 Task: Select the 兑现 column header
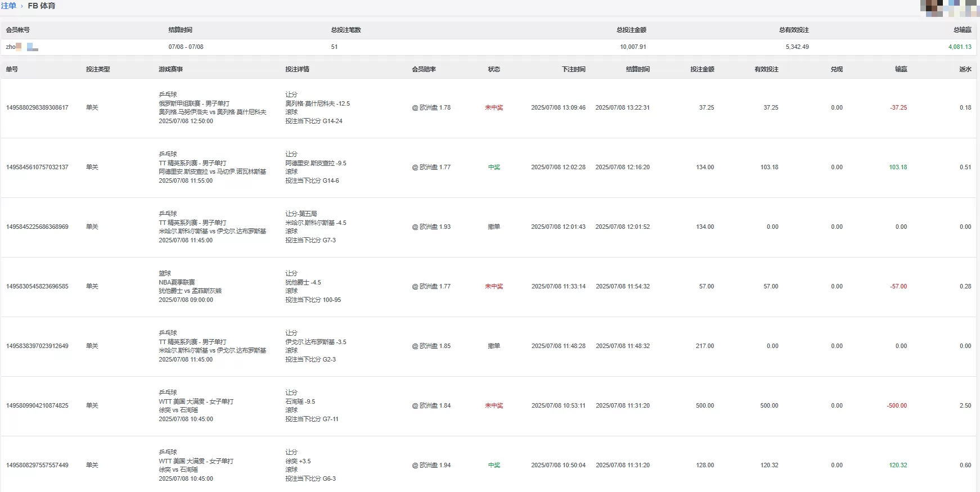pos(837,69)
